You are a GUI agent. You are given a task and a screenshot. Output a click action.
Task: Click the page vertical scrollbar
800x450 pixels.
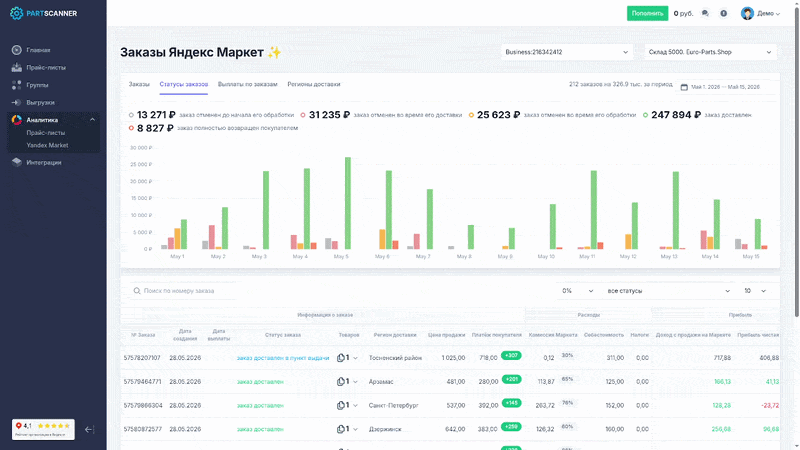(796, 163)
